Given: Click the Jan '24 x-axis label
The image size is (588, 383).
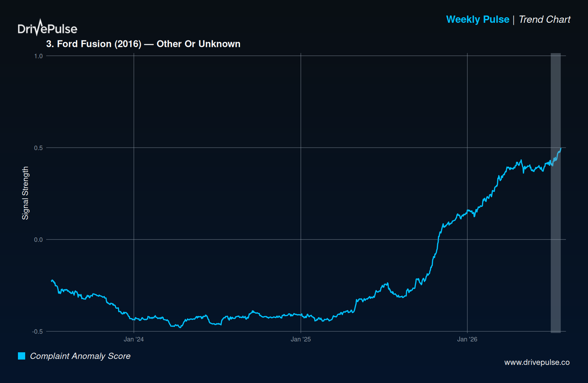Looking at the screenshot, I should click(x=134, y=339).
